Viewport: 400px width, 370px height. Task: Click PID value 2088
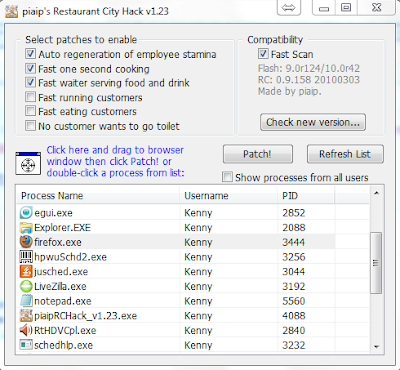tap(293, 228)
